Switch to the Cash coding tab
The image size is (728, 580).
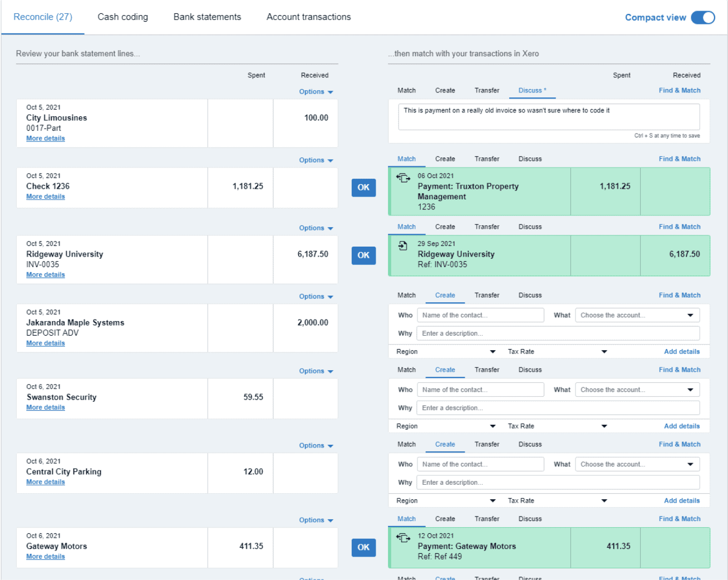[122, 17]
